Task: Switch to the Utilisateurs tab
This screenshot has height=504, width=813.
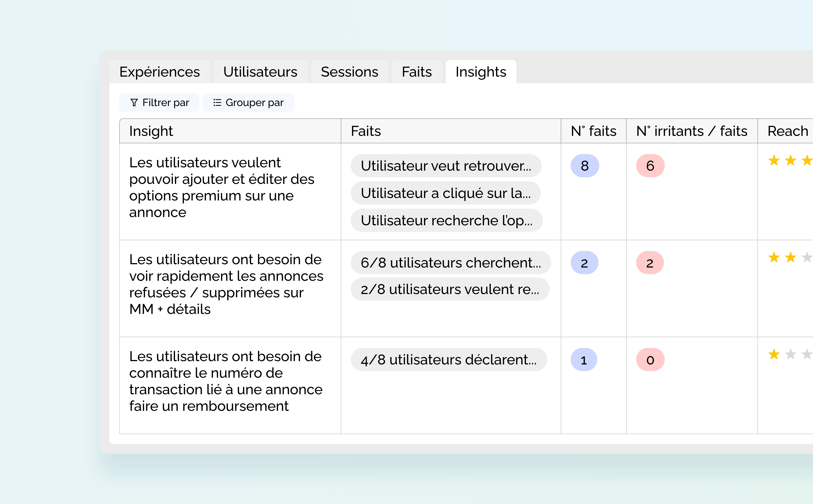Action: [260, 72]
